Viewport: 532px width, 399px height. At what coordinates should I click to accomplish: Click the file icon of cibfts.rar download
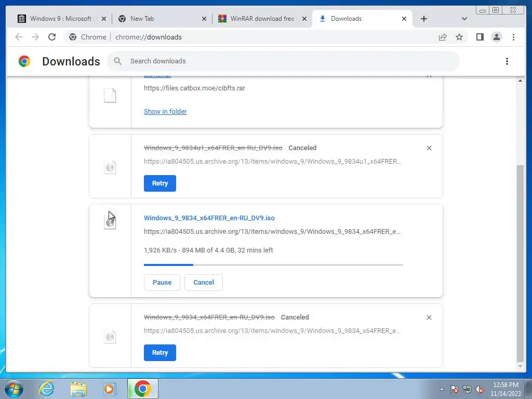click(110, 96)
